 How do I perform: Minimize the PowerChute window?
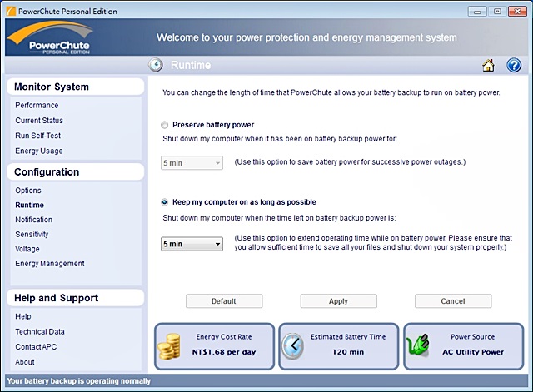pos(477,12)
